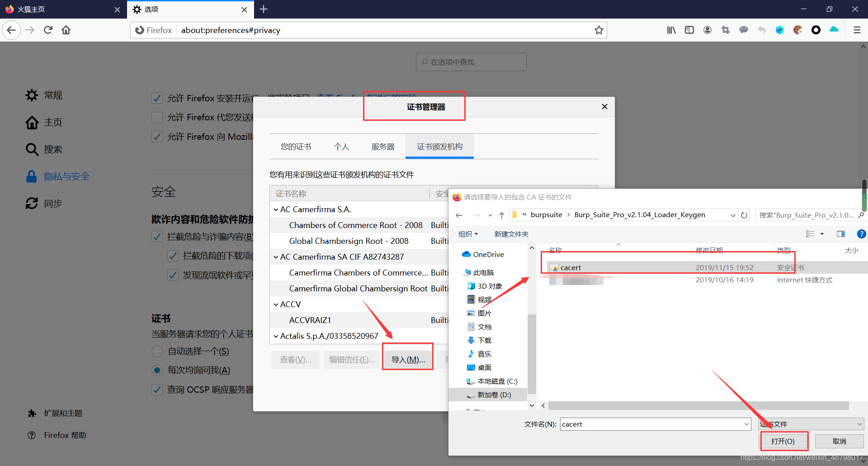868x466 pixels.
Task: Open the chat bubble toolbar icon
Action: click(x=744, y=30)
